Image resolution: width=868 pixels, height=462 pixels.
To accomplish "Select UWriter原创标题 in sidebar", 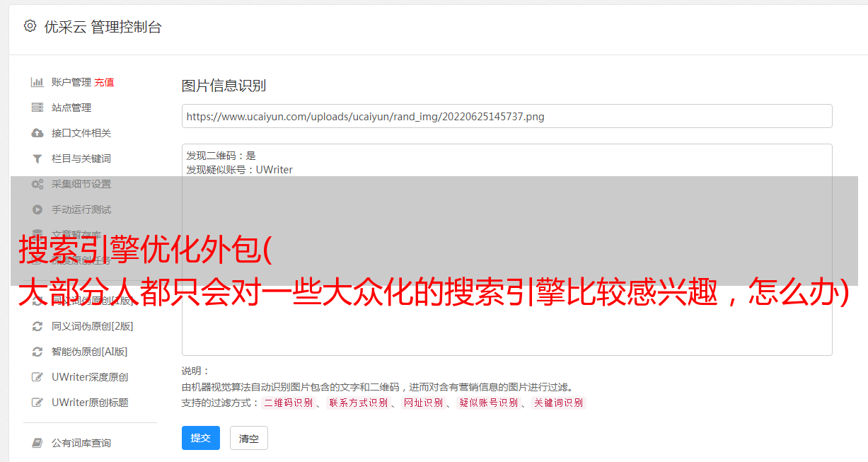I will [x=90, y=403].
